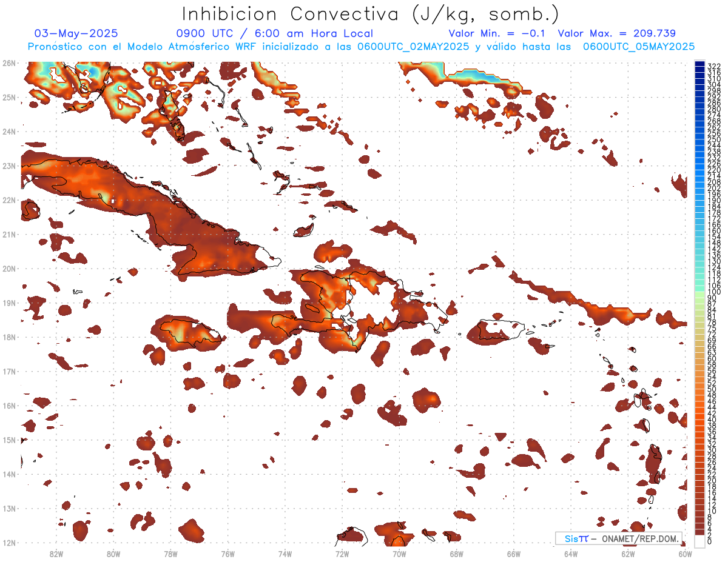The width and height of the screenshot is (728, 562).
Task: Click the '74W' longitude label
Action: pos(285,554)
